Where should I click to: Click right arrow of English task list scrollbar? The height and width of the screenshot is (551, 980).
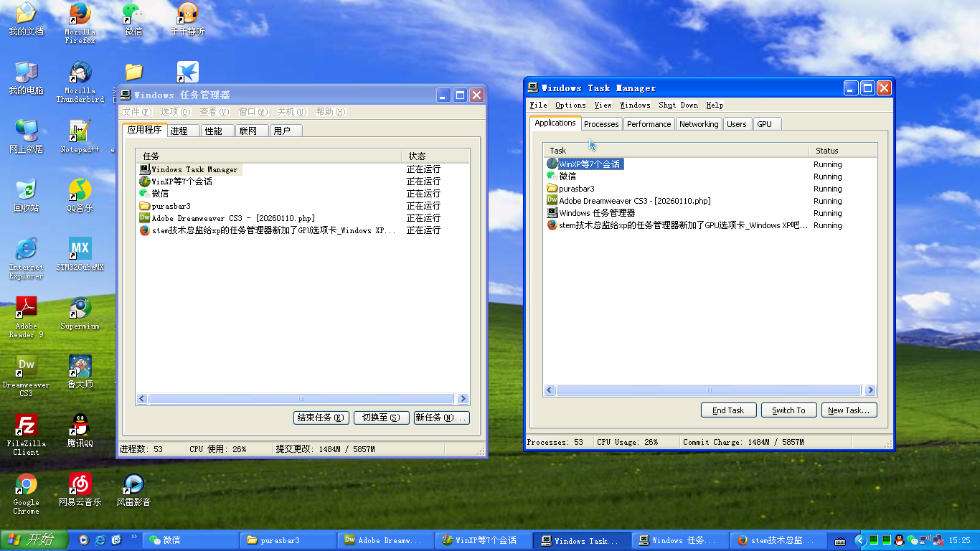(x=870, y=390)
